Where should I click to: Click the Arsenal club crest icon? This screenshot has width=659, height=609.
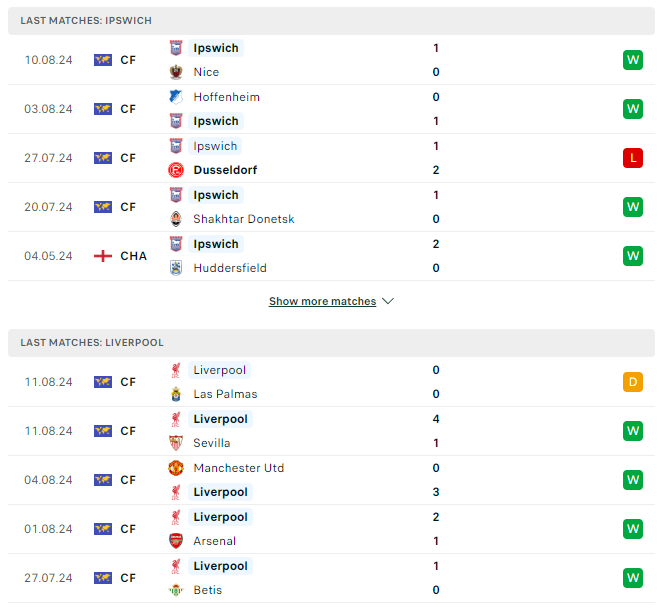point(177,541)
